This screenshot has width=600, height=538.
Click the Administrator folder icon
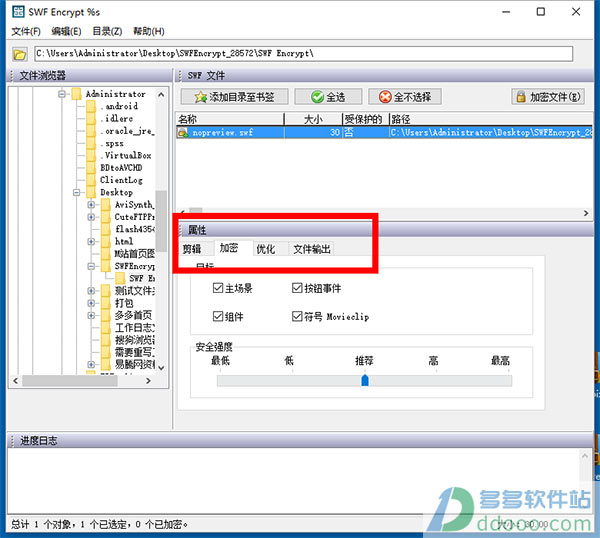point(77,94)
